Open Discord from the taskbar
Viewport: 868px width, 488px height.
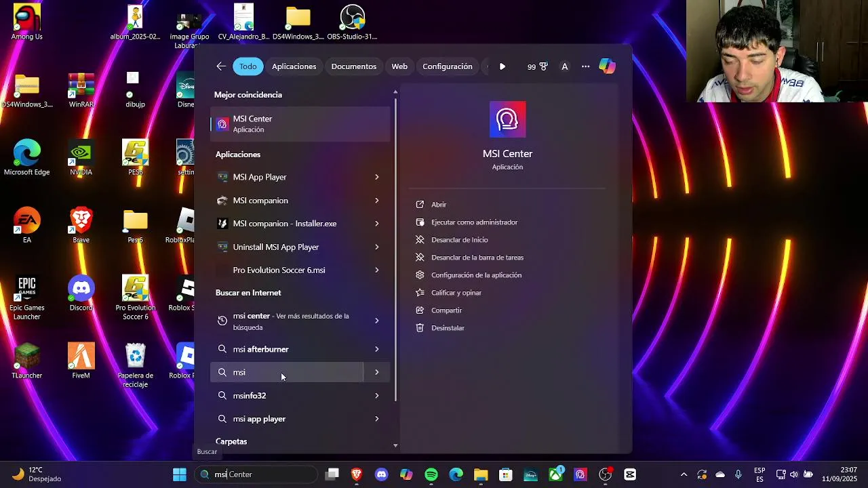pyautogui.click(x=382, y=474)
